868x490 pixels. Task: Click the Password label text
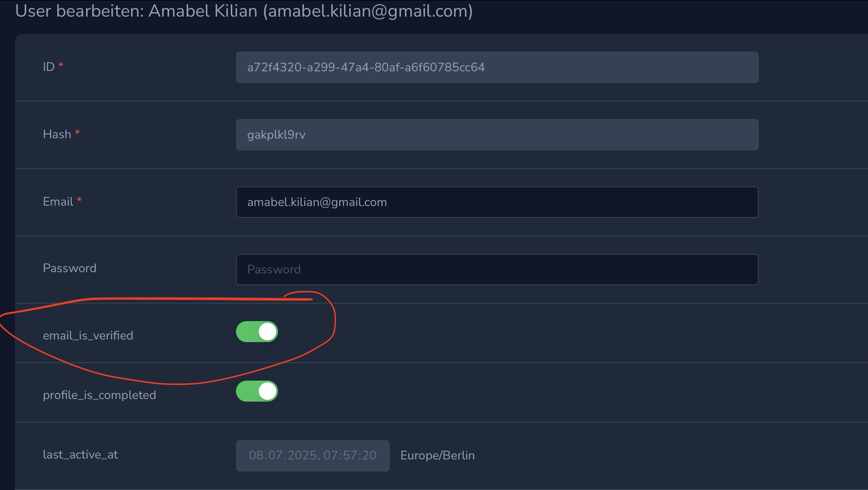pyautogui.click(x=69, y=268)
